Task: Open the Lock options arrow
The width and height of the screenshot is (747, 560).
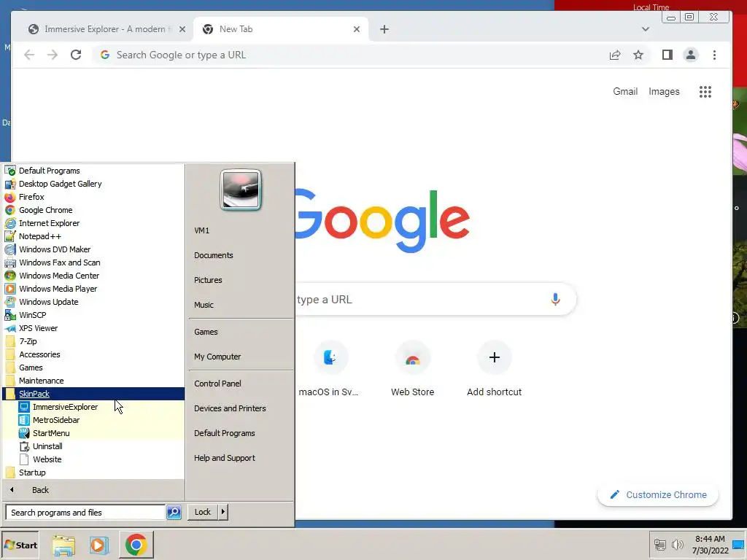Action: pyautogui.click(x=223, y=512)
